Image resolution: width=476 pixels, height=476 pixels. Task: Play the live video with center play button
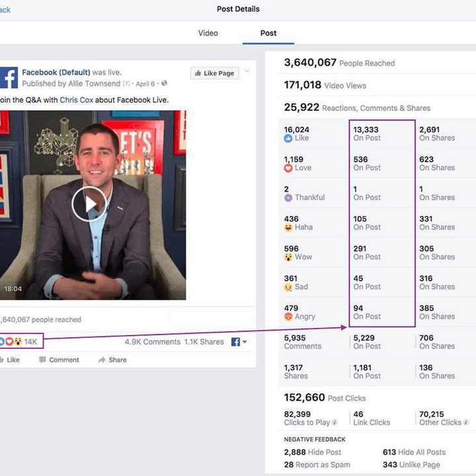[x=89, y=204]
